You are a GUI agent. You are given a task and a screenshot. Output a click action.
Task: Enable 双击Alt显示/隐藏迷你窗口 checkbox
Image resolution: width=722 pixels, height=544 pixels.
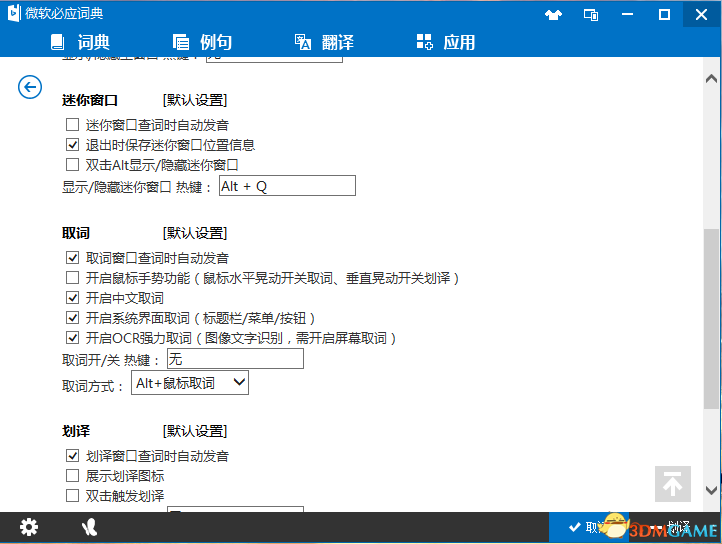tap(72, 164)
